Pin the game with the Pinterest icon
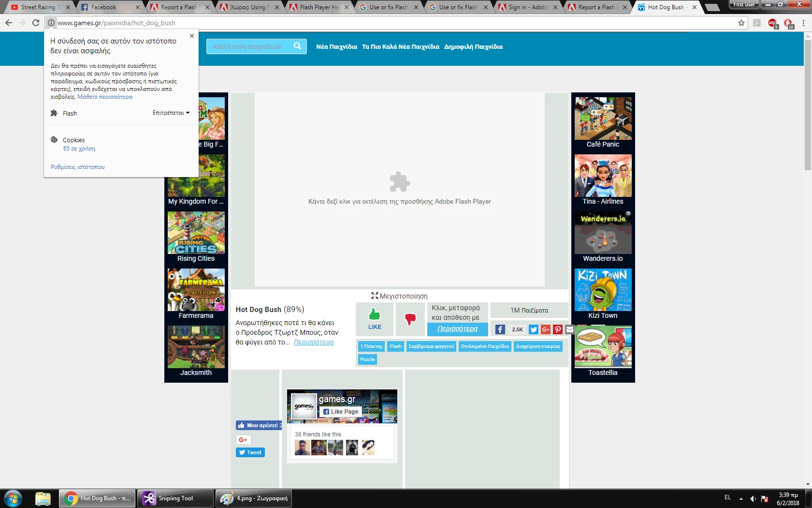This screenshot has width=812, height=508. 558,329
